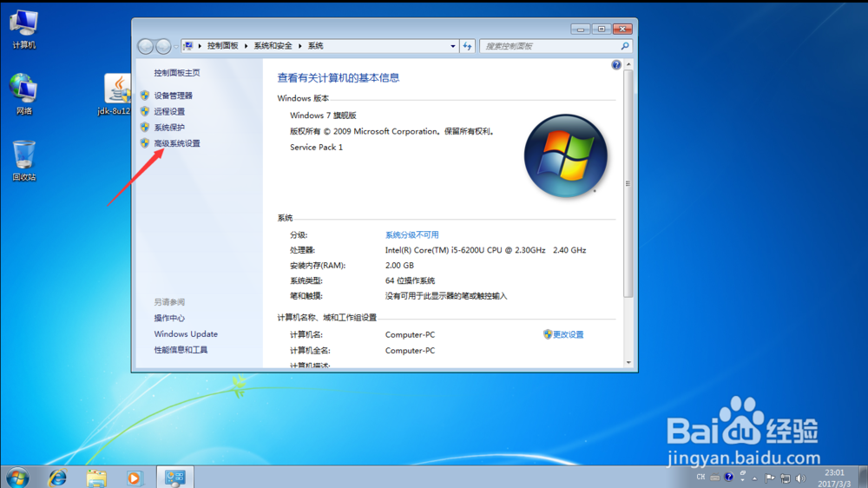Viewport: 868px width, 488px height.
Task: Open the file explorer taskbar icon
Action: click(96, 478)
